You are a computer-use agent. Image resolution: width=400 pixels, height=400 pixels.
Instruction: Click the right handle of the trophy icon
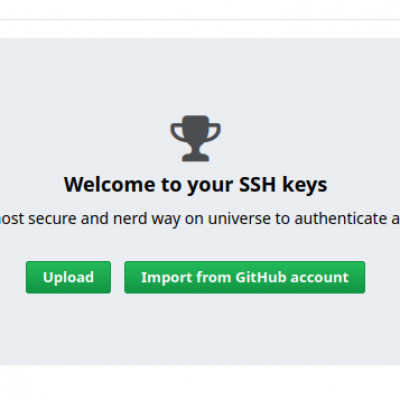pyautogui.click(x=215, y=131)
